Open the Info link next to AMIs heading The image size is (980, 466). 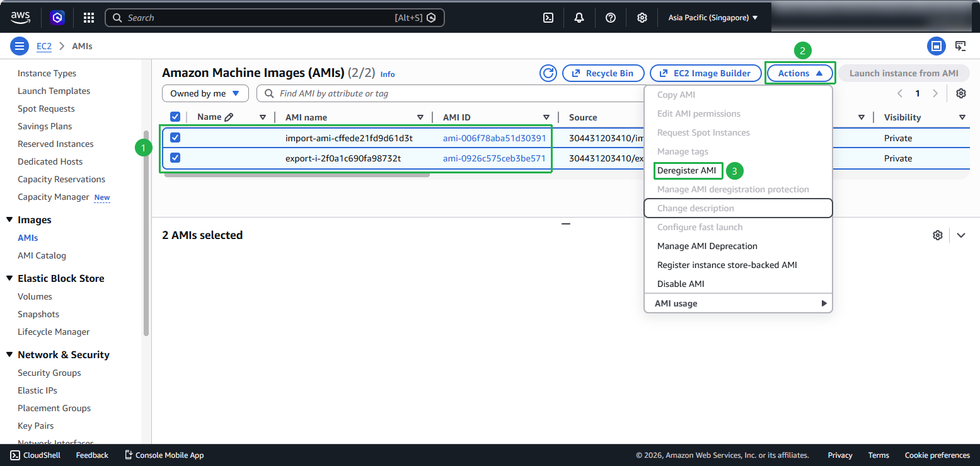click(x=388, y=74)
